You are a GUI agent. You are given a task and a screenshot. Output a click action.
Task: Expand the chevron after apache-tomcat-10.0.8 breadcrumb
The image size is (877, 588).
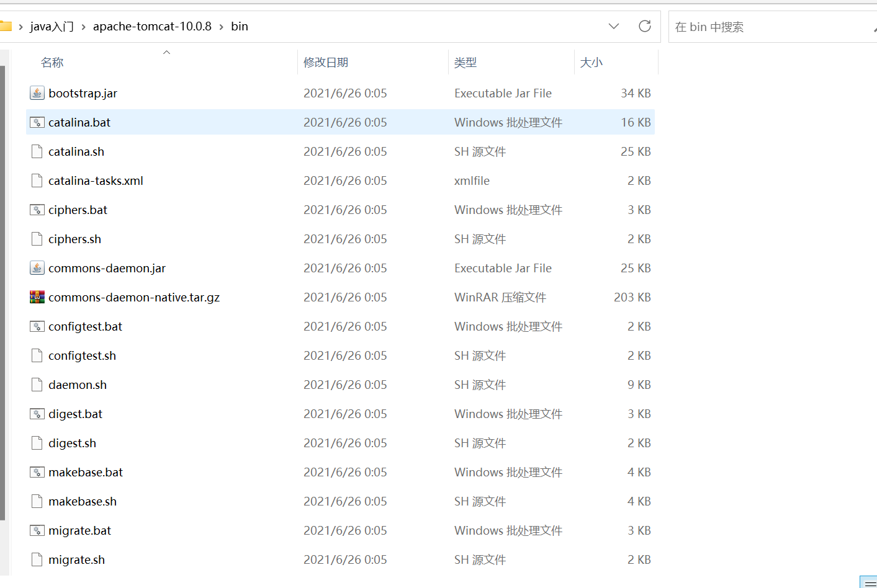pyautogui.click(x=221, y=27)
